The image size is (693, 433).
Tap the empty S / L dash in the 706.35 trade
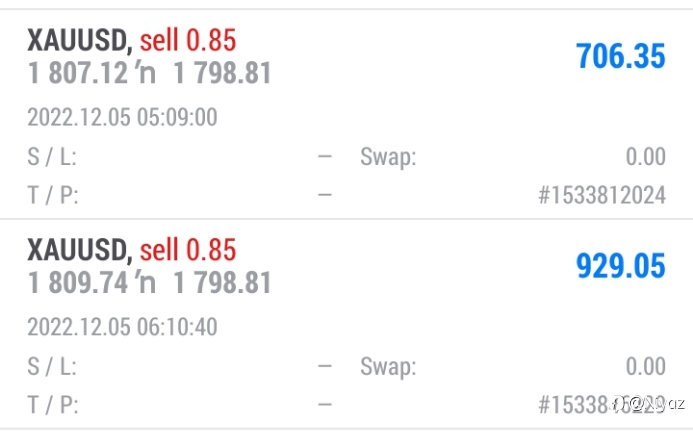(x=325, y=156)
